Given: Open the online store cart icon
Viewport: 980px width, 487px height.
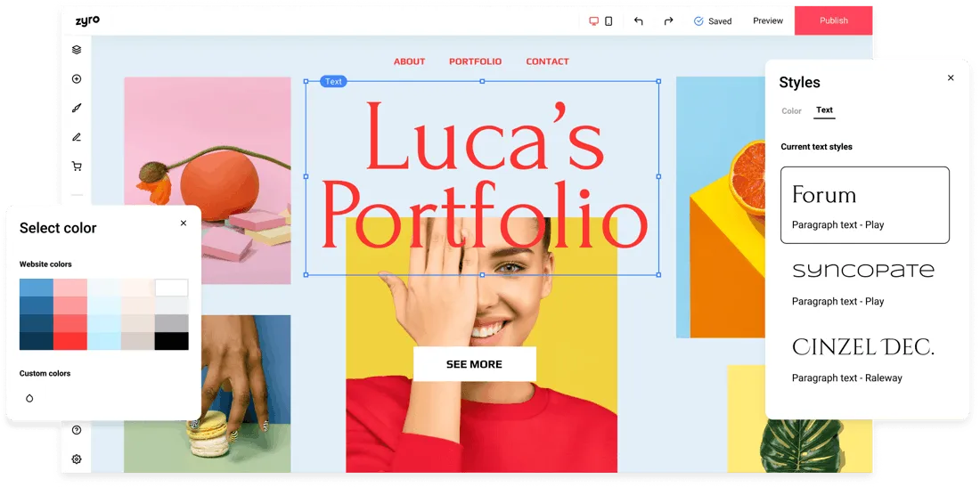Looking at the screenshot, I should [x=77, y=166].
